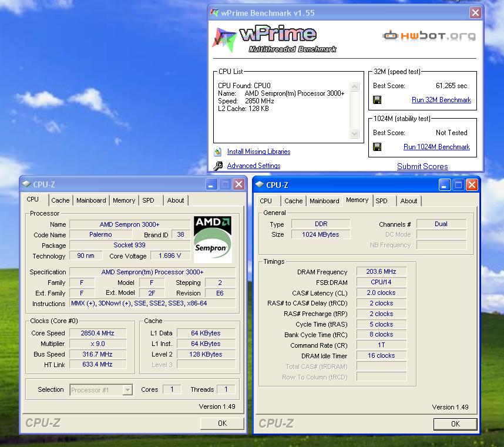The width and height of the screenshot is (504, 447).
Task: Click the CAS# Latency 2.0 clocks field
Action: (381, 293)
